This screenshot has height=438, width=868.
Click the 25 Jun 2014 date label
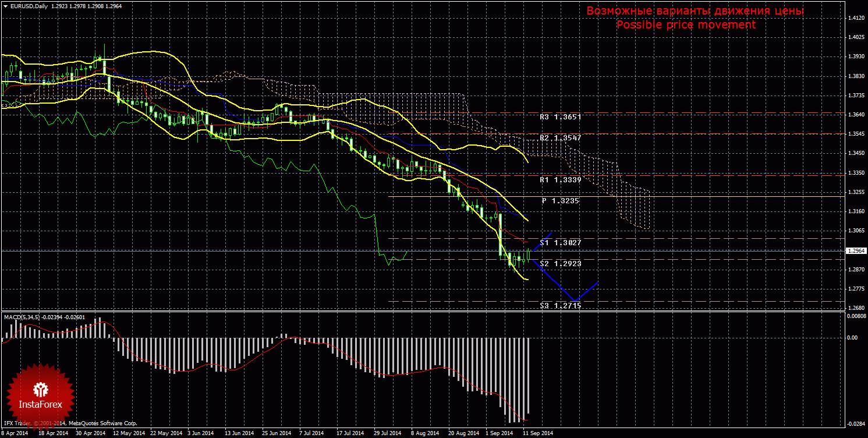click(x=277, y=433)
